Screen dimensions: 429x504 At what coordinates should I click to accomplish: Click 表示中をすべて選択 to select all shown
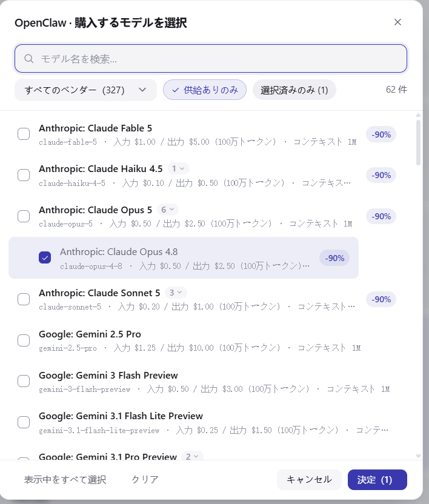click(65, 480)
